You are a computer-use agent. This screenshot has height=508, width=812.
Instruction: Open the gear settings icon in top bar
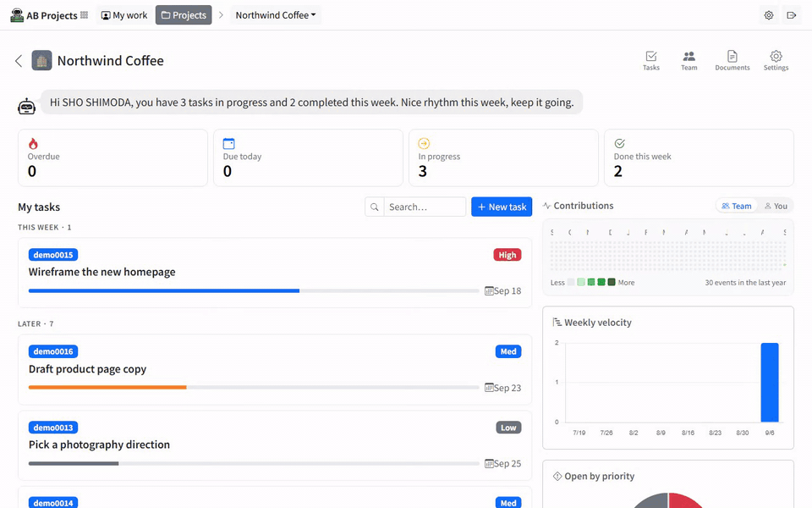pos(769,15)
